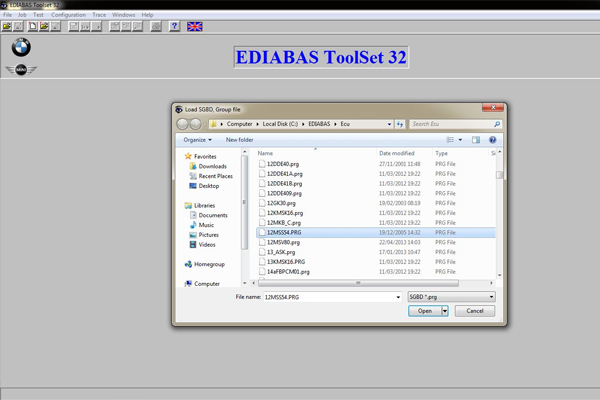The width and height of the screenshot is (600, 400).
Task: Open the SGBD *.prg file type dropdown
Action: pyautogui.click(x=451, y=297)
